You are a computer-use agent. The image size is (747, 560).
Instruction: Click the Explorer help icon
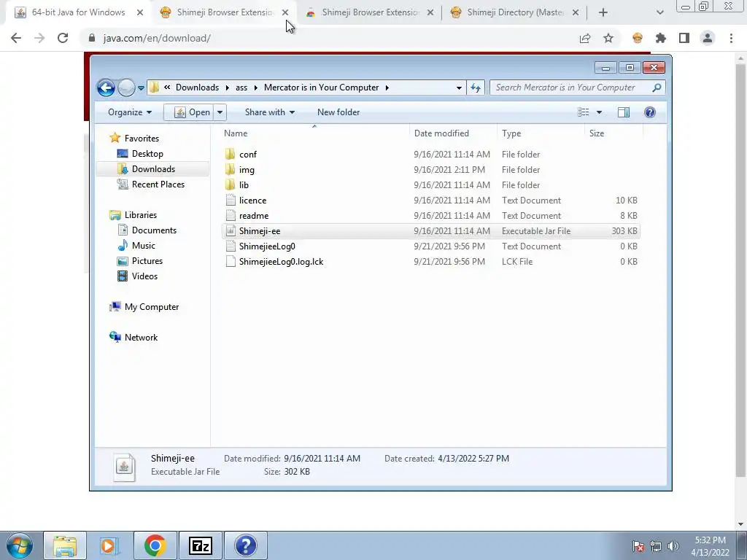[650, 112]
